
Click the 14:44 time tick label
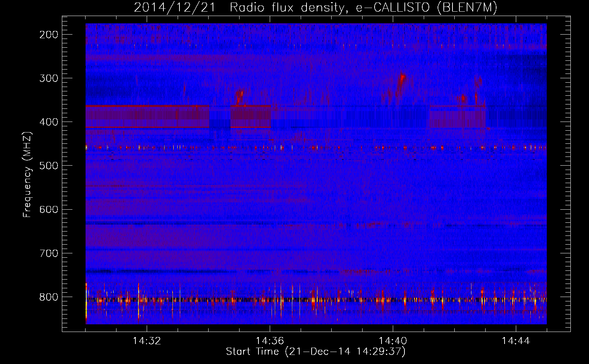[516, 341]
